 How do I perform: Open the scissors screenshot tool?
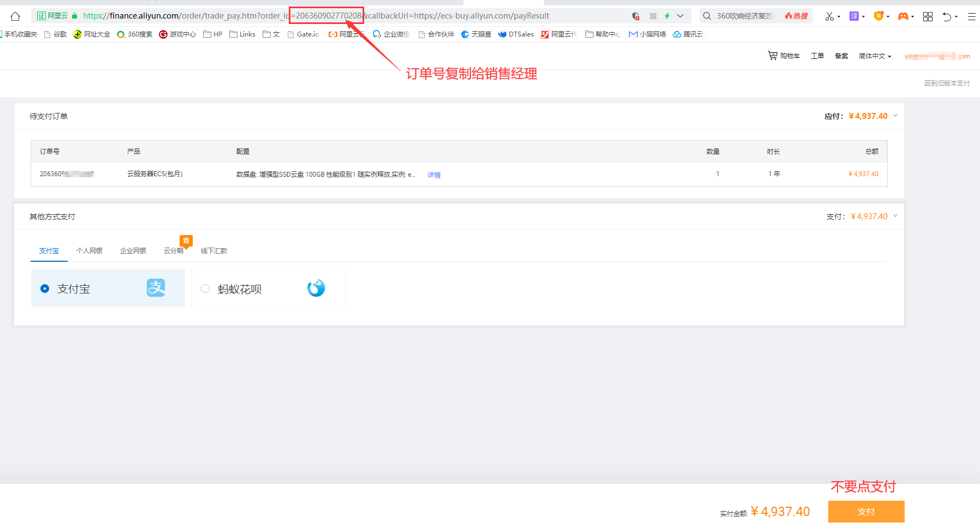(x=829, y=16)
